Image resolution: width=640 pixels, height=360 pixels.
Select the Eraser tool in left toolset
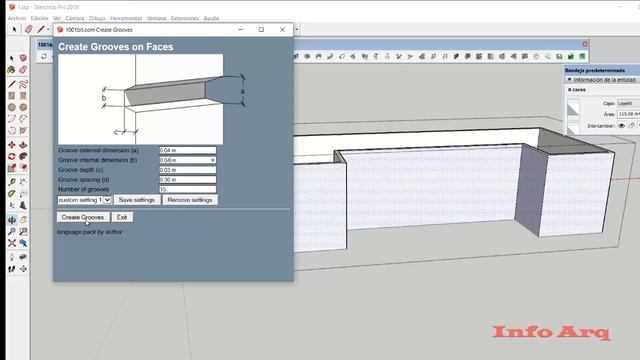23,70
